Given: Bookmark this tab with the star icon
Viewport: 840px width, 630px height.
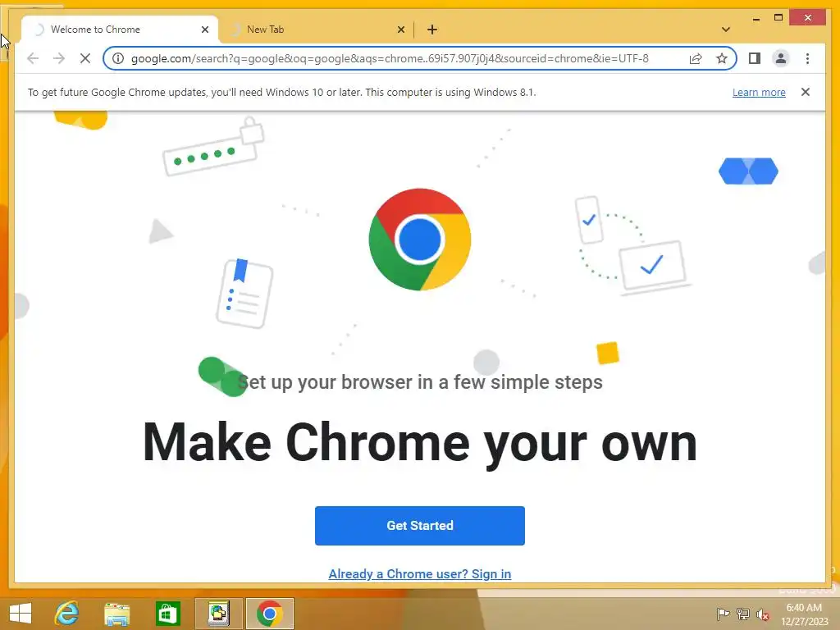Looking at the screenshot, I should click(x=722, y=58).
